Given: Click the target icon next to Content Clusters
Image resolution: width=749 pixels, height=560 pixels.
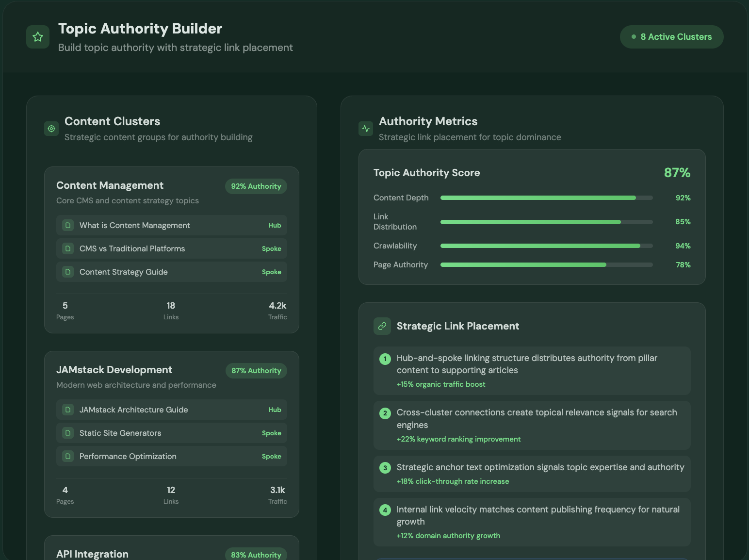Looking at the screenshot, I should [51, 129].
